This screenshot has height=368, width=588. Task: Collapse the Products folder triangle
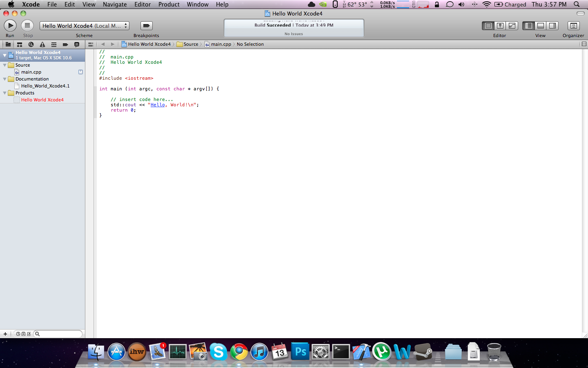4,93
